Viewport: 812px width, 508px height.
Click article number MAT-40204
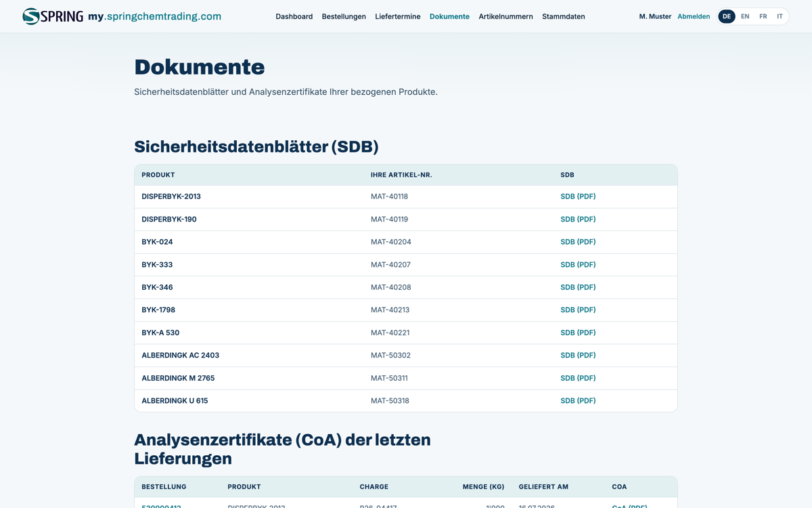391,242
